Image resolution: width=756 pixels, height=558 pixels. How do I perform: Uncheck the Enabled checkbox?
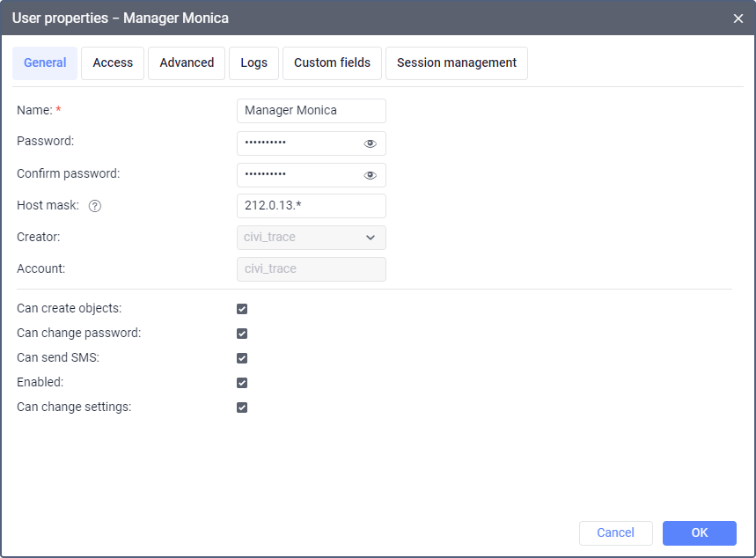(242, 383)
